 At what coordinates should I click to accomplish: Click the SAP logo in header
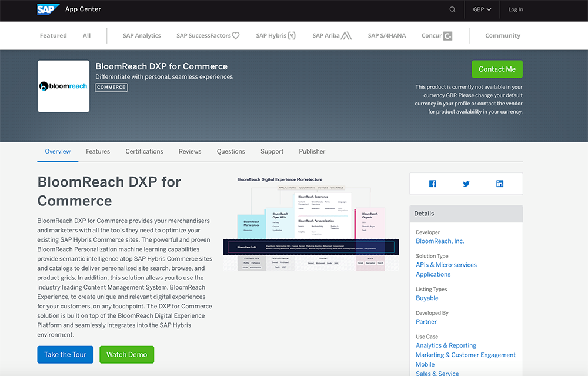pos(48,9)
